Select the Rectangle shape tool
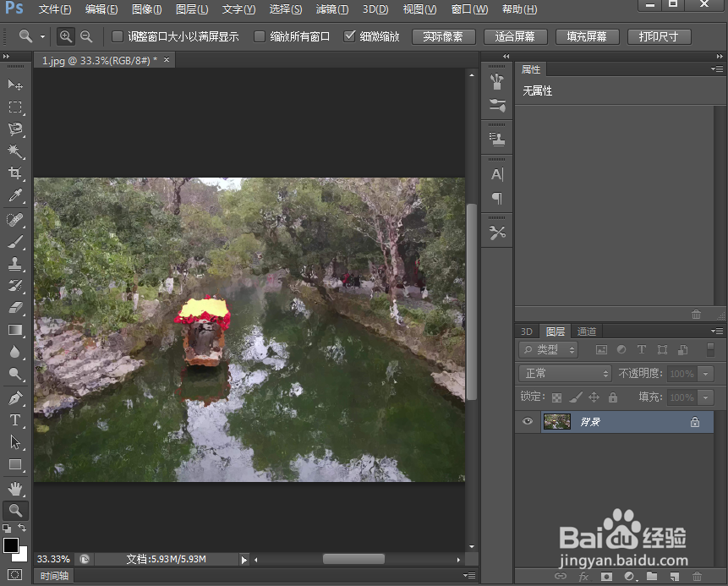Screen dimensions: 728x586 15,464
